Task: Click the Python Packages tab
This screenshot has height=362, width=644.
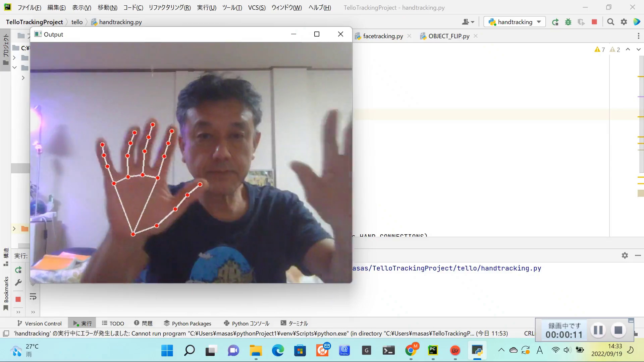Action: (192, 323)
